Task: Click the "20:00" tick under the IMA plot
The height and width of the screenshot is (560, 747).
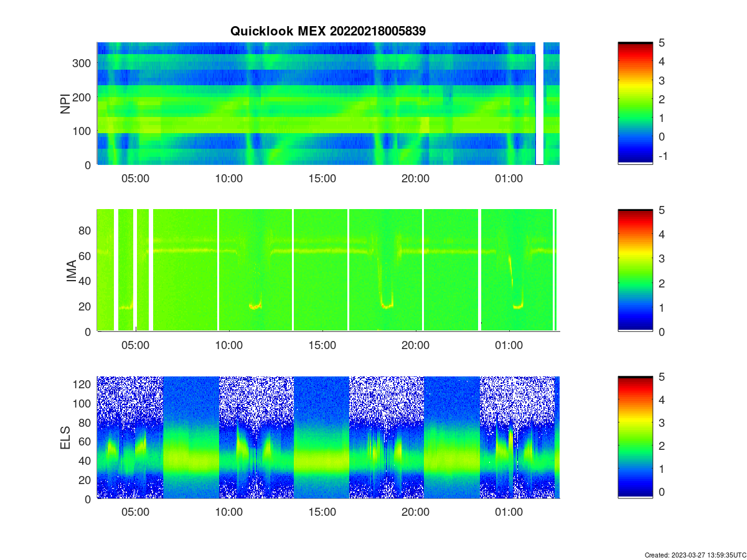Action: 416,345
